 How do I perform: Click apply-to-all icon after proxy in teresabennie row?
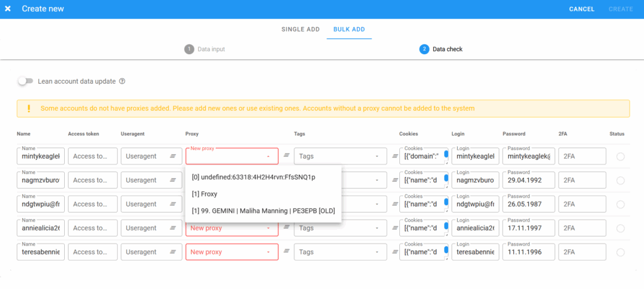pos(287,251)
